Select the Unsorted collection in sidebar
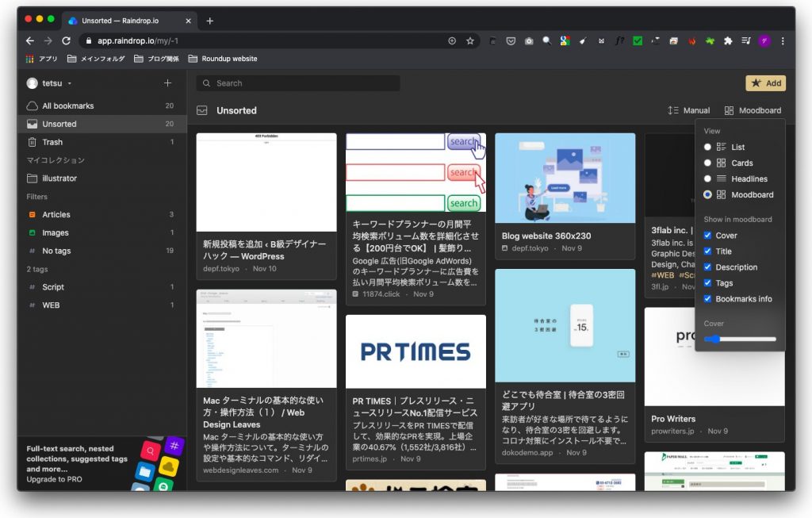This screenshot has width=812, height=518. [102, 124]
